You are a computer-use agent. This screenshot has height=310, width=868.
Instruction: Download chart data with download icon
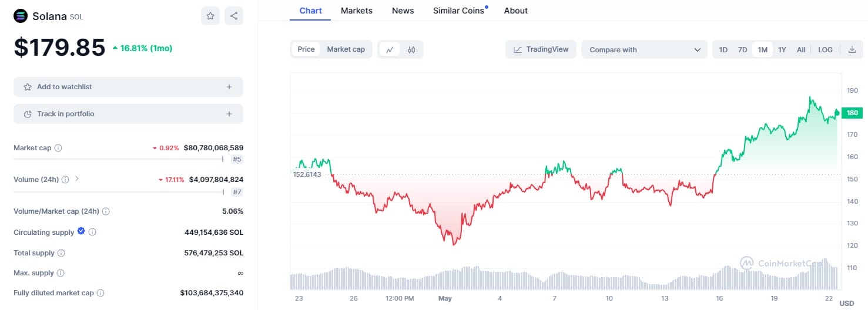[x=852, y=50]
